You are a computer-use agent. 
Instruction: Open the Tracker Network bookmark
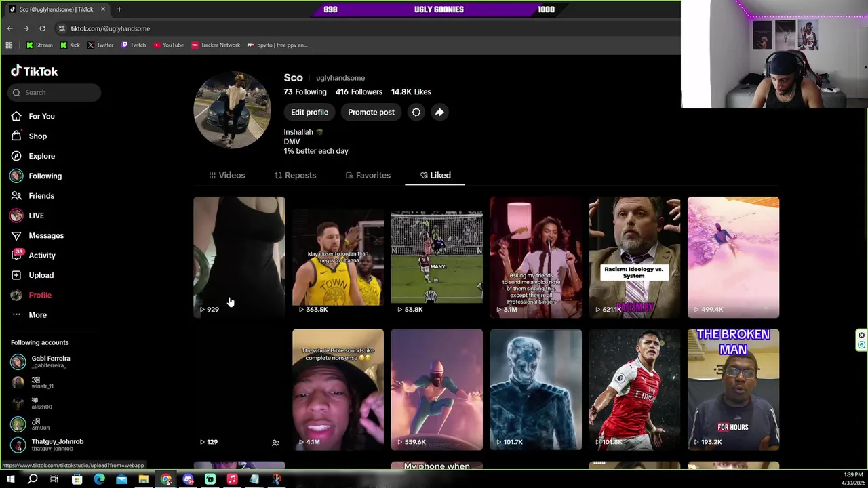[216, 45]
